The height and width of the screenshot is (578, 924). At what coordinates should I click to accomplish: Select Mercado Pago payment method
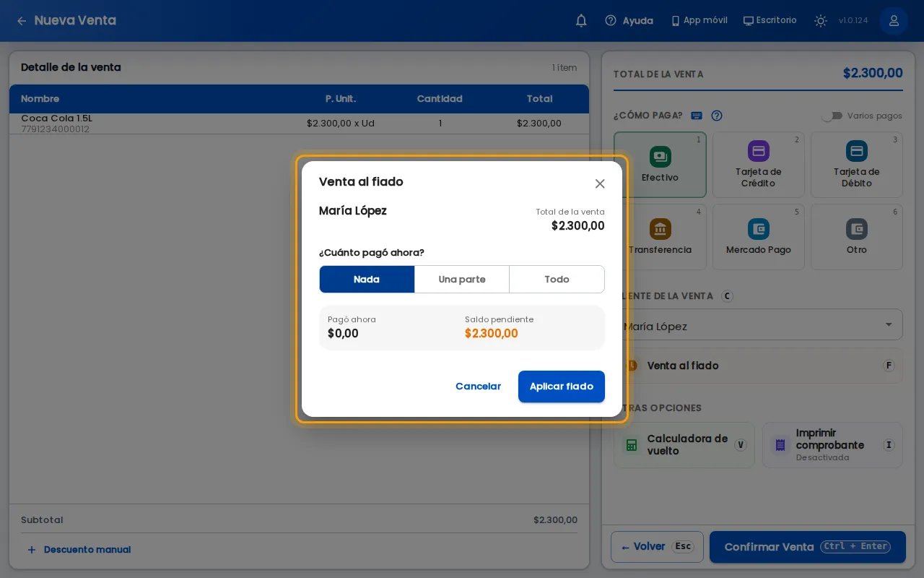[759, 237]
